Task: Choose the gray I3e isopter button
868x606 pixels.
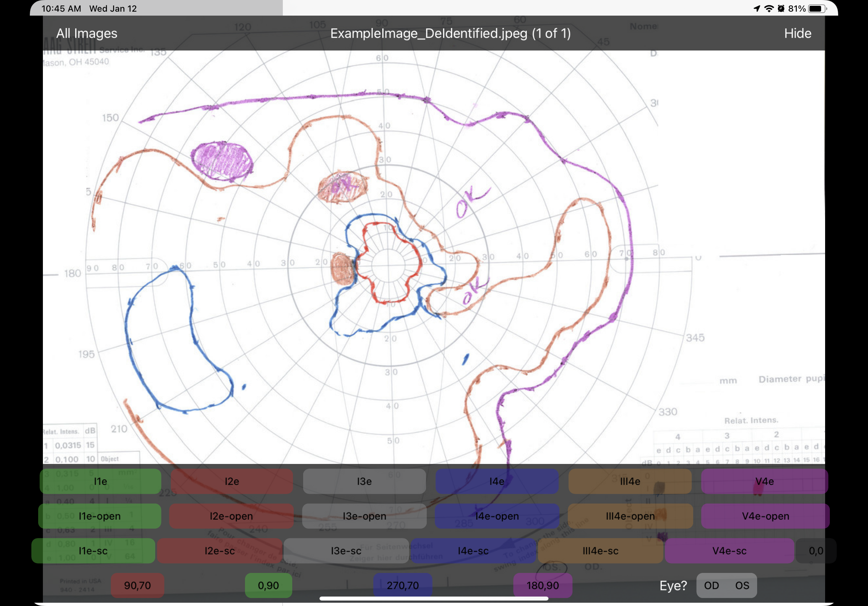Action: (x=364, y=481)
